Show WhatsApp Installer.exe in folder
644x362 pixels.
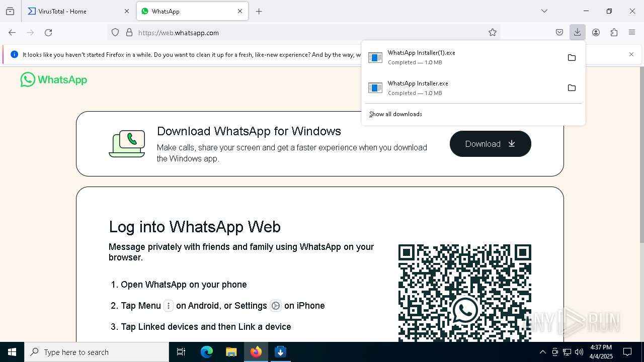(572, 88)
